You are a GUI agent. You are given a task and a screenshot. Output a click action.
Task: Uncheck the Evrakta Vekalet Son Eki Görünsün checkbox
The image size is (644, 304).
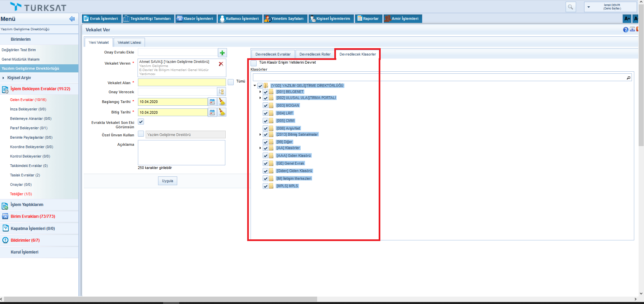[x=141, y=122]
